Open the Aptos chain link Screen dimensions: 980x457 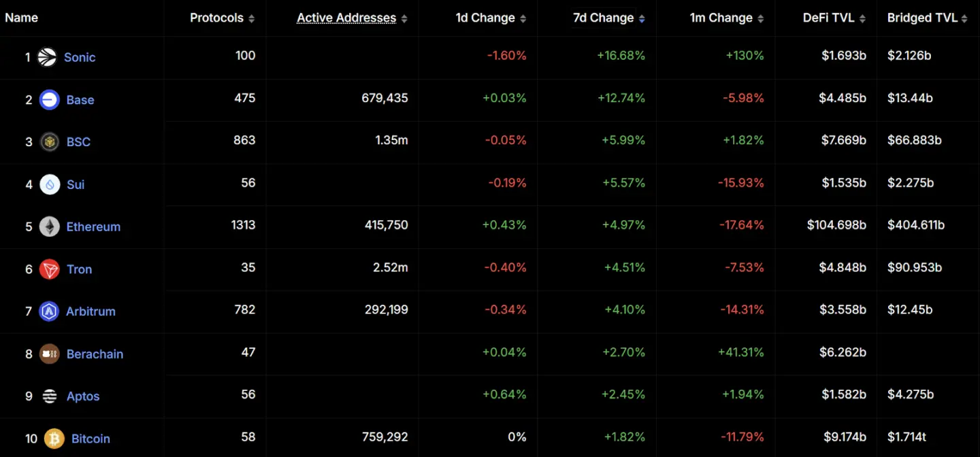[83, 396]
